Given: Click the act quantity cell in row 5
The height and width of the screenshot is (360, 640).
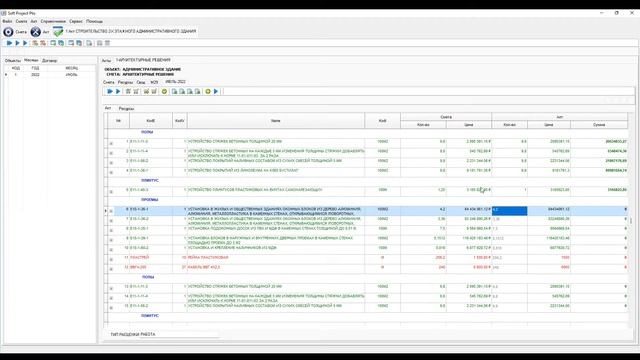Looking at the screenshot, I should pos(509,190).
